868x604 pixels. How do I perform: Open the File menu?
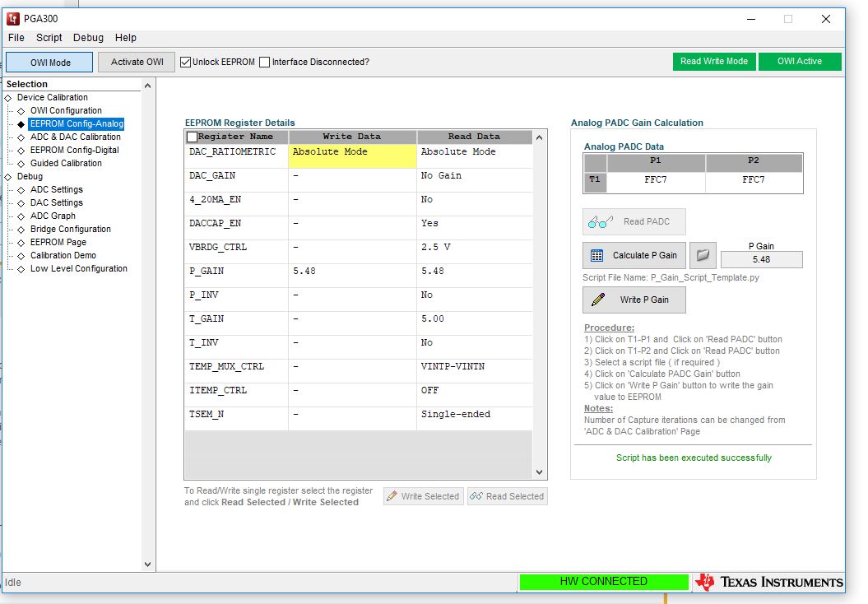point(16,38)
